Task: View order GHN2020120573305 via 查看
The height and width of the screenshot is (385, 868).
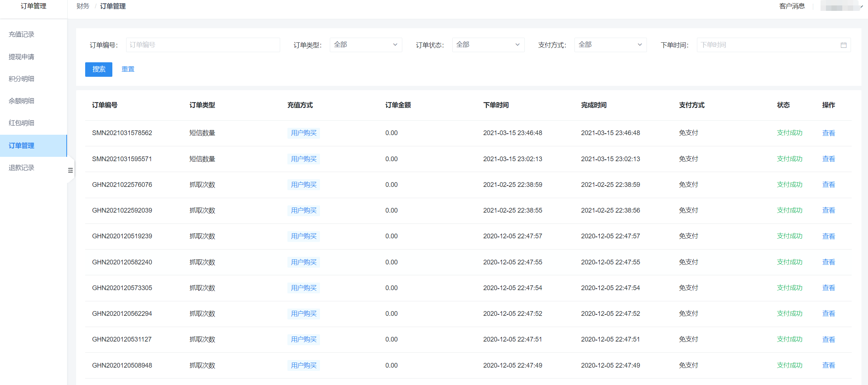Action: (x=828, y=288)
